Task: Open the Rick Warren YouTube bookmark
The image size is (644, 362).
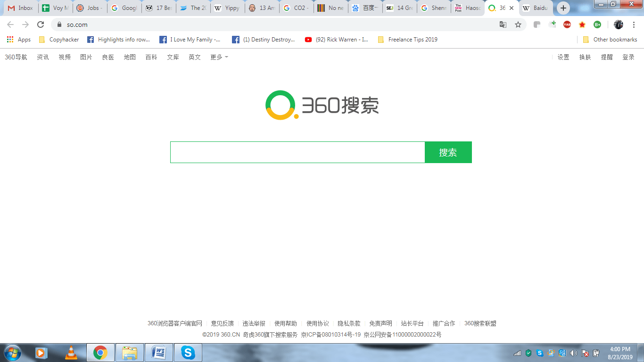Action: coord(337,40)
